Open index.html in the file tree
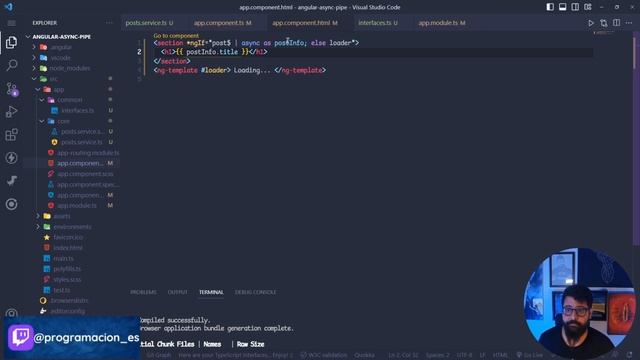 click(x=68, y=248)
